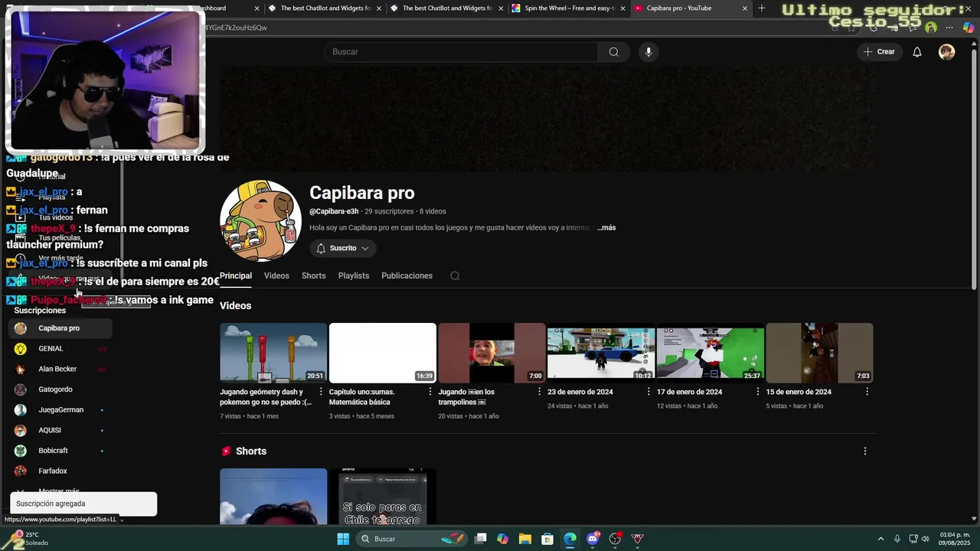Click the taskbar Buscar search box
Screen dimensions: 980x551
coord(412,539)
